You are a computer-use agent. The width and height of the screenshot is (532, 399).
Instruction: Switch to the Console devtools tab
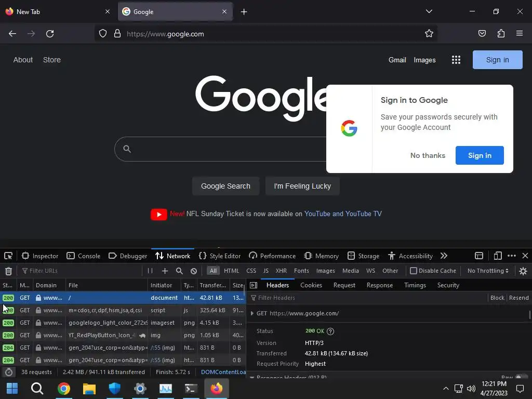pos(84,256)
